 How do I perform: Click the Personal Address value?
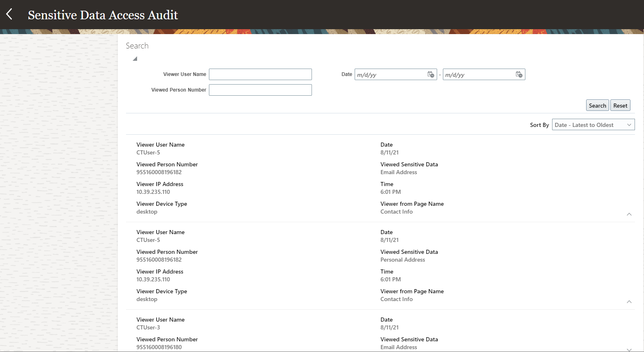coord(403,260)
